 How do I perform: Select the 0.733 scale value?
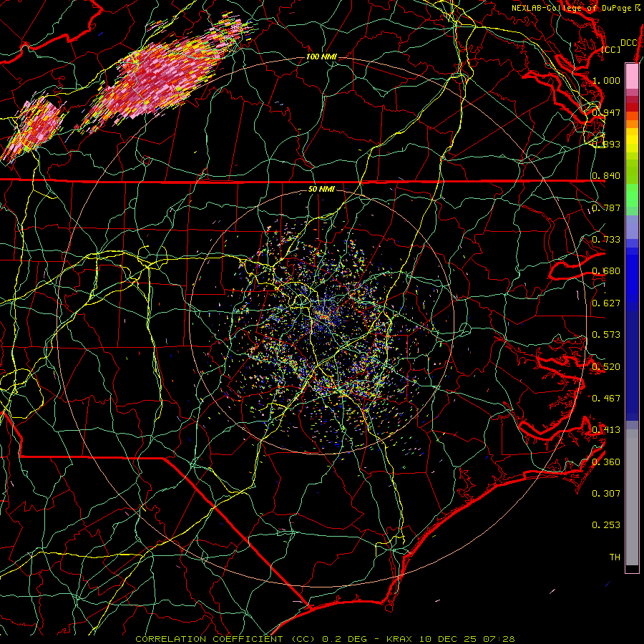click(606, 240)
